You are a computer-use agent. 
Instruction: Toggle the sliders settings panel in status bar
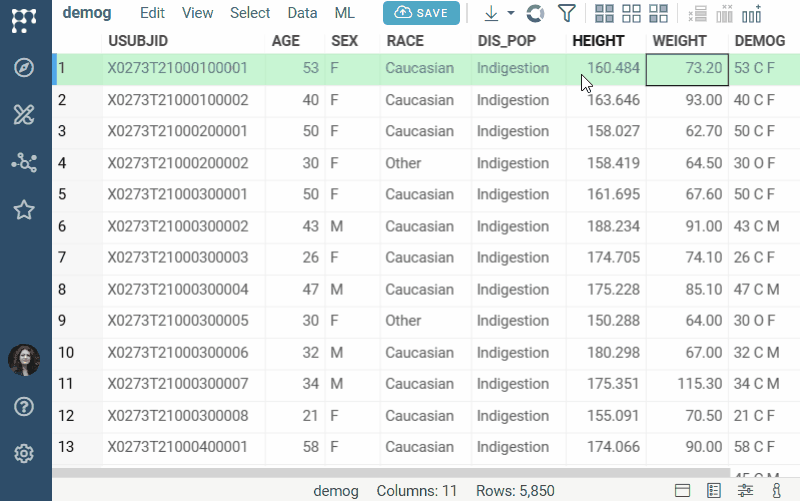[x=746, y=490]
